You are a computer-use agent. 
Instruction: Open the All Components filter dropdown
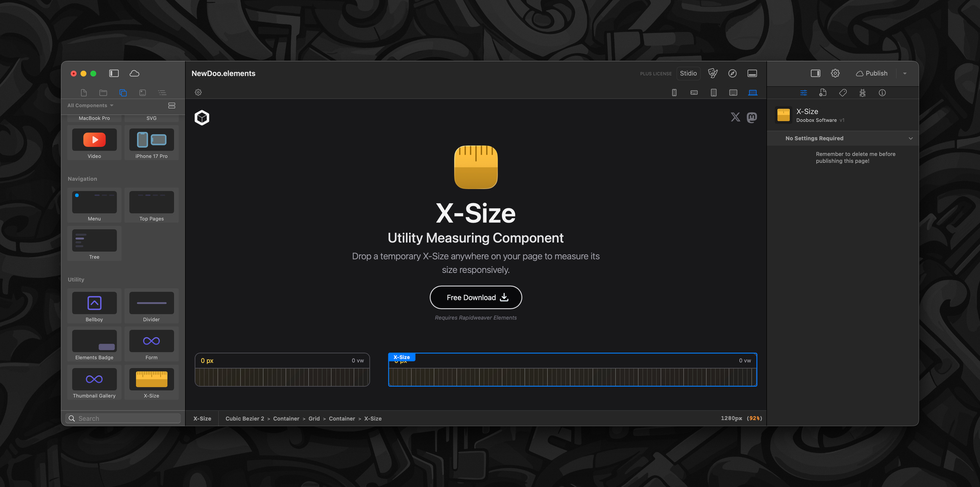point(90,106)
